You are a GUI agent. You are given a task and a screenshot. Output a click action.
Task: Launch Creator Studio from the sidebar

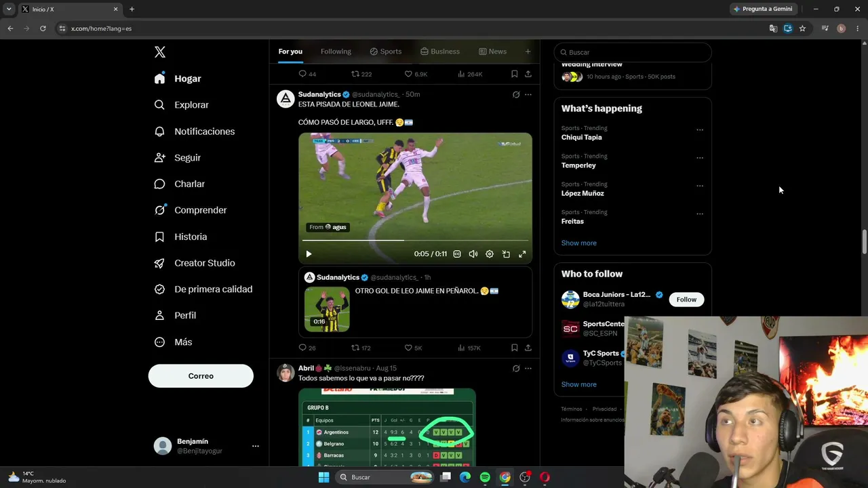[194, 263]
